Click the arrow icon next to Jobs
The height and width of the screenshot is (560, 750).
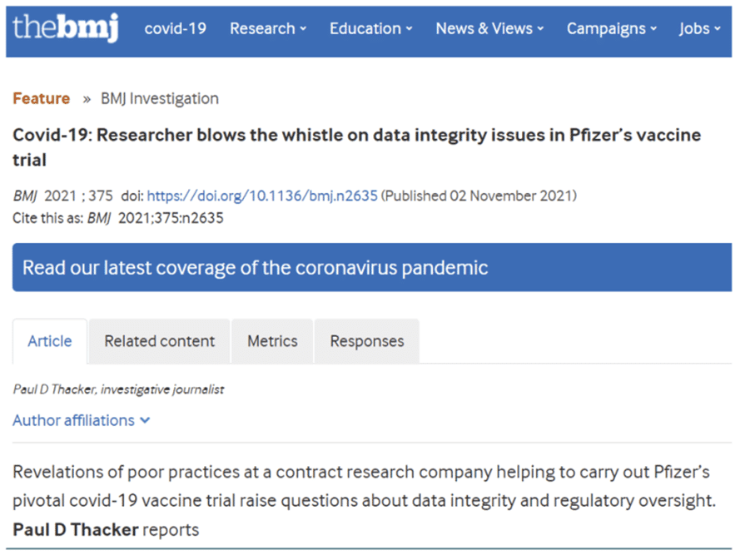[x=717, y=29]
